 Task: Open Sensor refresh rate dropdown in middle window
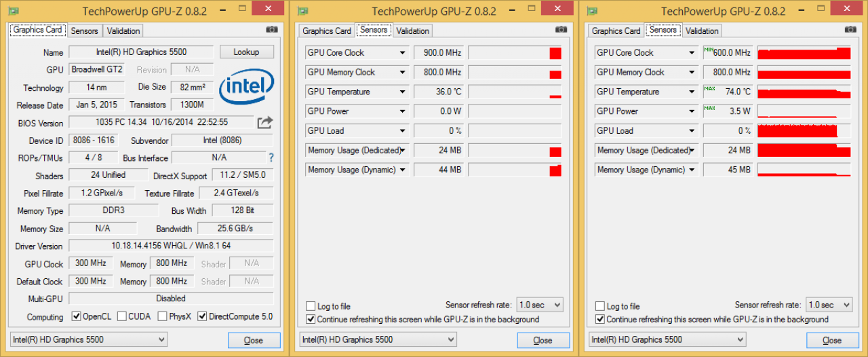pyautogui.click(x=540, y=305)
